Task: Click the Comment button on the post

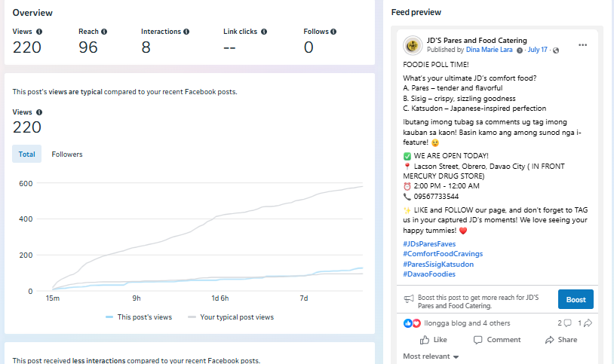Action: (498, 340)
